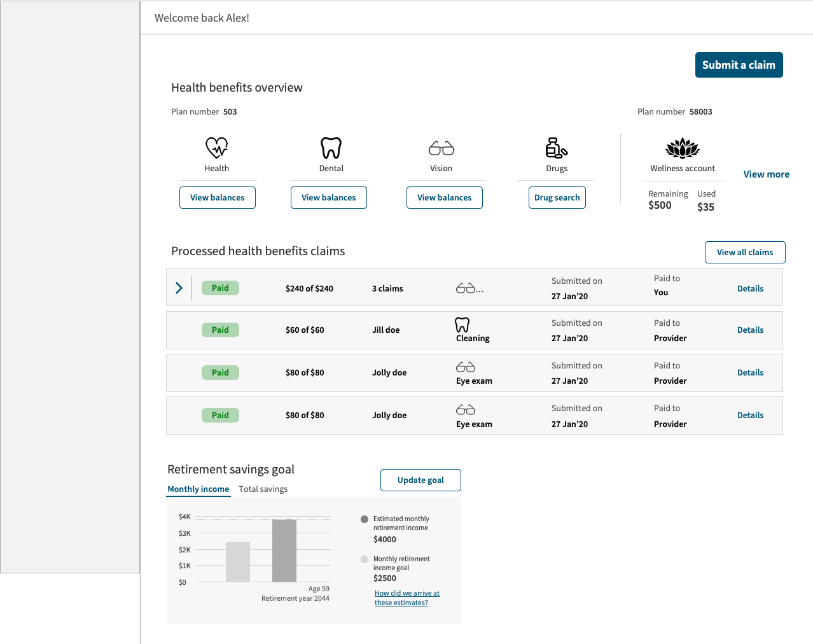View balances for Dental
The width and height of the screenshot is (813, 644).
point(329,197)
